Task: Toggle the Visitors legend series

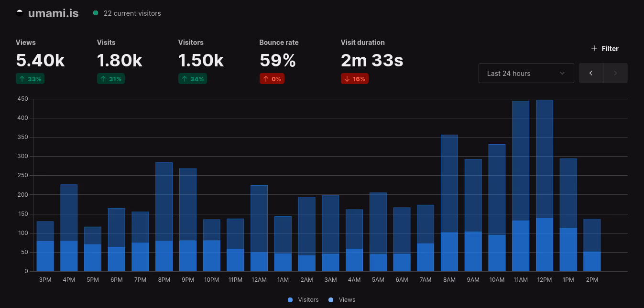Action: click(x=303, y=300)
